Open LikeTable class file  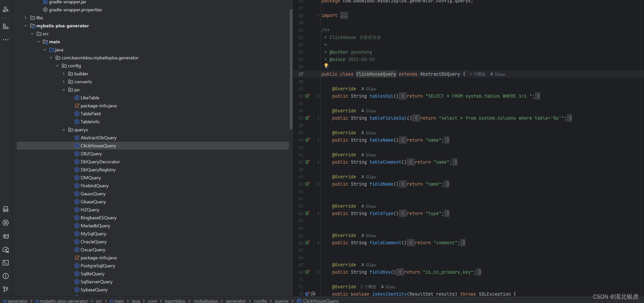pyautogui.click(x=90, y=98)
